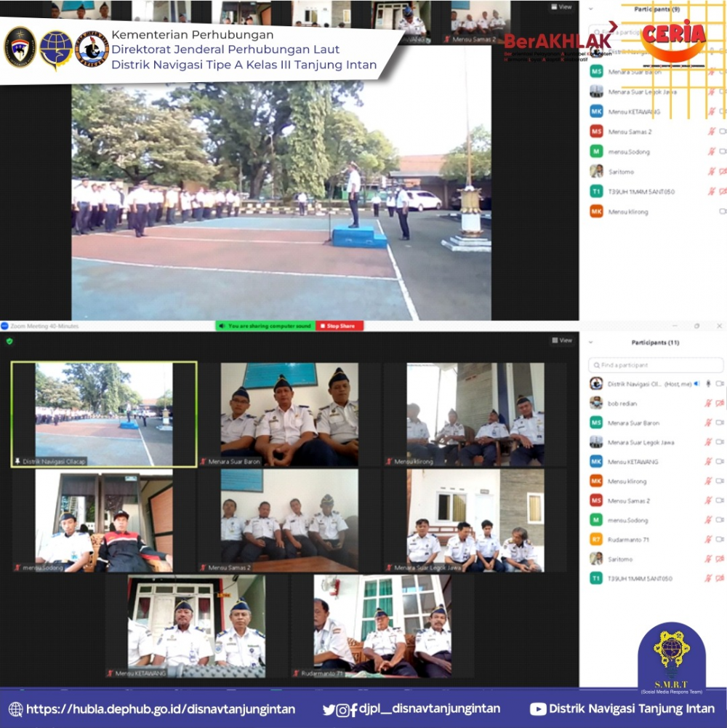Click the Distrik Navigasi host avatar in Participants (11)
Image resolution: width=727 pixels, height=728 pixels.
(596, 383)
